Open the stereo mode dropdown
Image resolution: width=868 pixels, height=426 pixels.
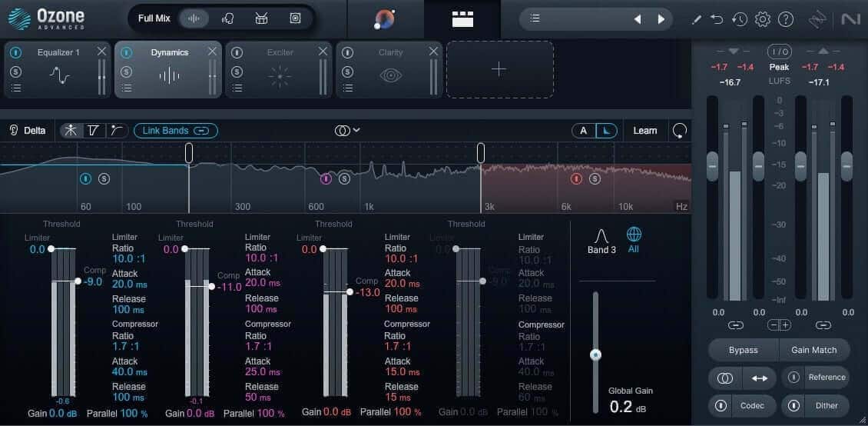[347, 131]
